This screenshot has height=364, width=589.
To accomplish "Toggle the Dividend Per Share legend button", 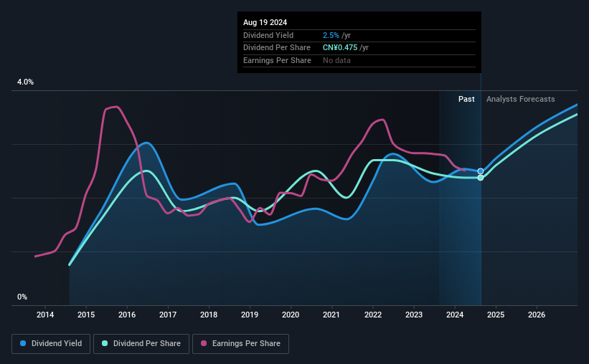I will (x=141, y=344).
